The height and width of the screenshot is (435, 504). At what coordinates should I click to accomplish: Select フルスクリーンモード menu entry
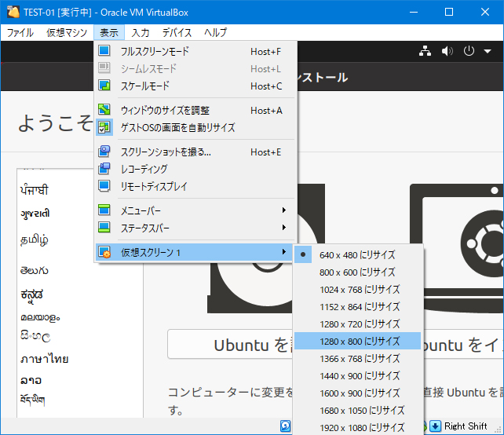point(195,51)
